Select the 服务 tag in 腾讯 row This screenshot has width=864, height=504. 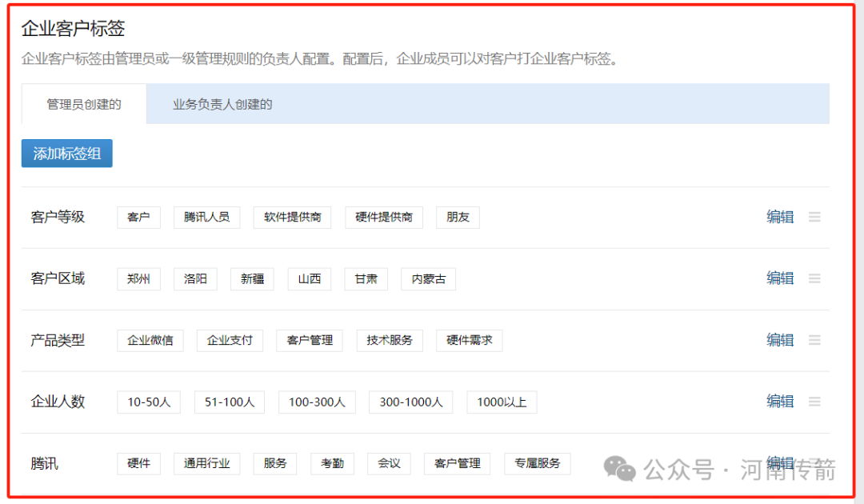[x=275, y=464]
